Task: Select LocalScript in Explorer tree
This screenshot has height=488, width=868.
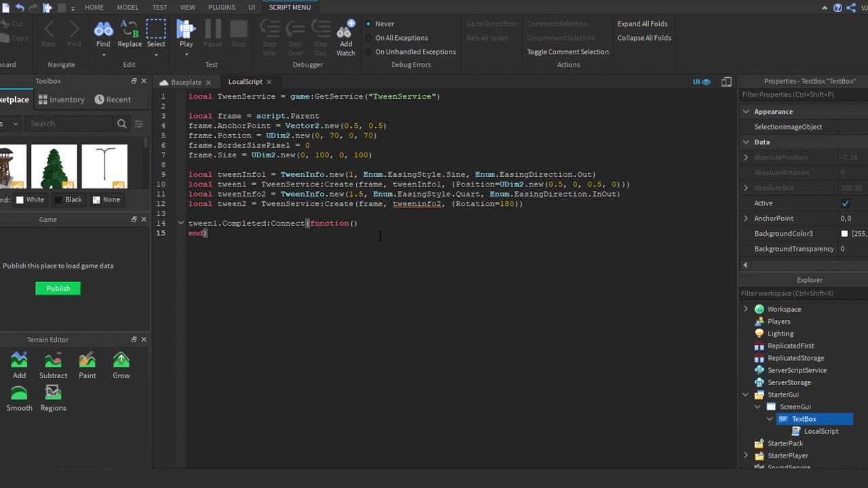Action: (x=821, y=431)
